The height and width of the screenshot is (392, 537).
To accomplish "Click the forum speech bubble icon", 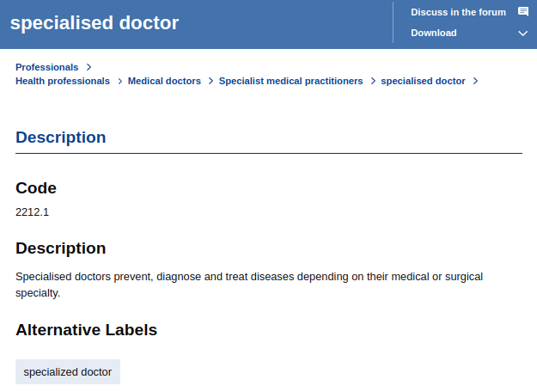I will pos(523,12).
